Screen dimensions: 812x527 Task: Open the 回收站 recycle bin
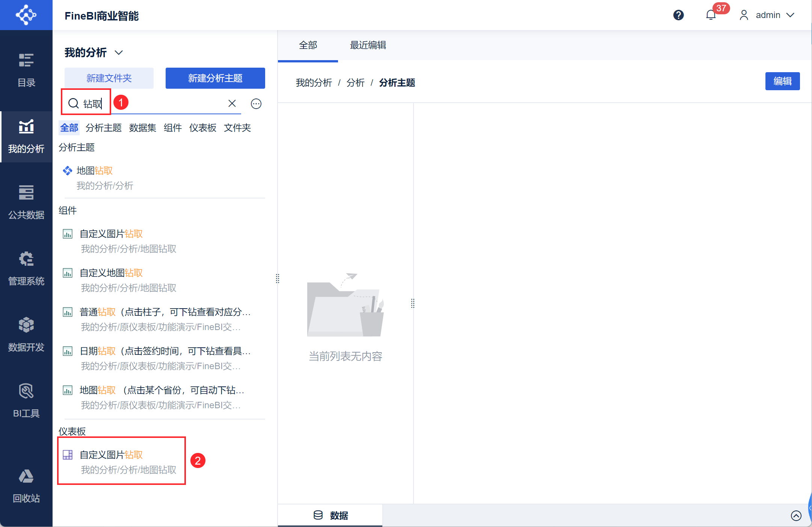tap(26, 486)
